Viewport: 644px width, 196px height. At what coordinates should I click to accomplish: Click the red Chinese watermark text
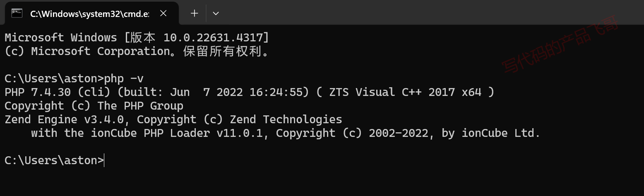[x=560, y=45]
